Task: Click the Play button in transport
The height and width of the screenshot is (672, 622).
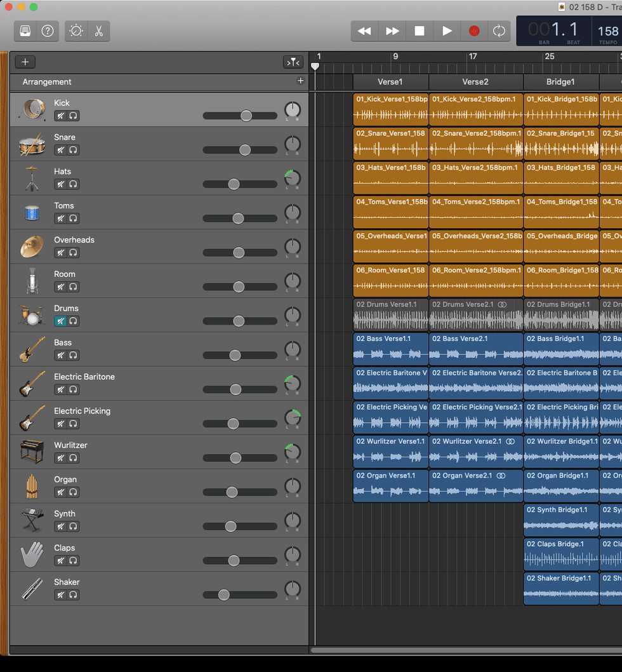Action: (447, 31)
